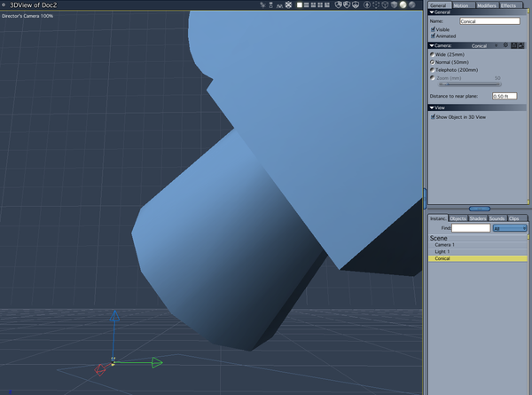Click the red axis handle of the gizmo
Screen dimensions: 532x395
click(x=99, y=370)
